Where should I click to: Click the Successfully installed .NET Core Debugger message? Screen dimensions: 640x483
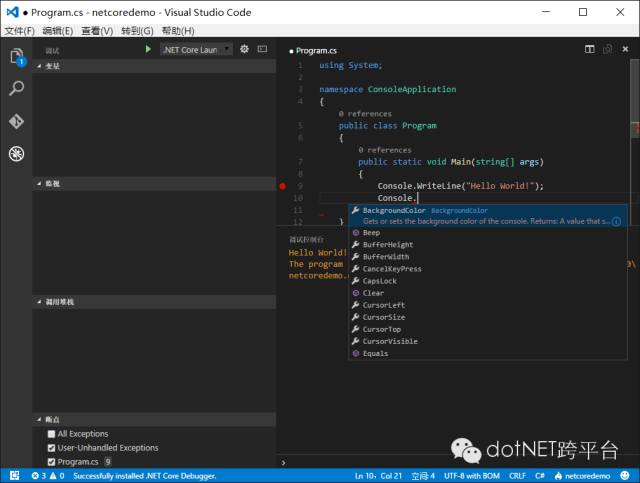point(145,476)
